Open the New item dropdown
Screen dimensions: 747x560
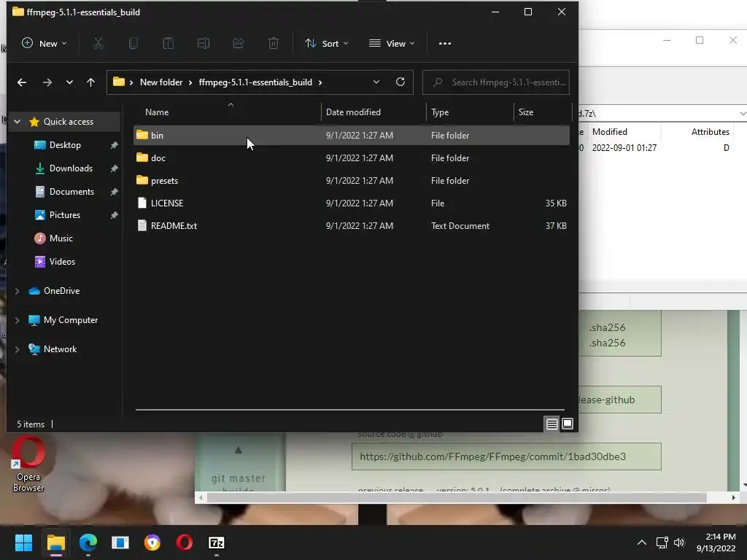tap(44, 43)
